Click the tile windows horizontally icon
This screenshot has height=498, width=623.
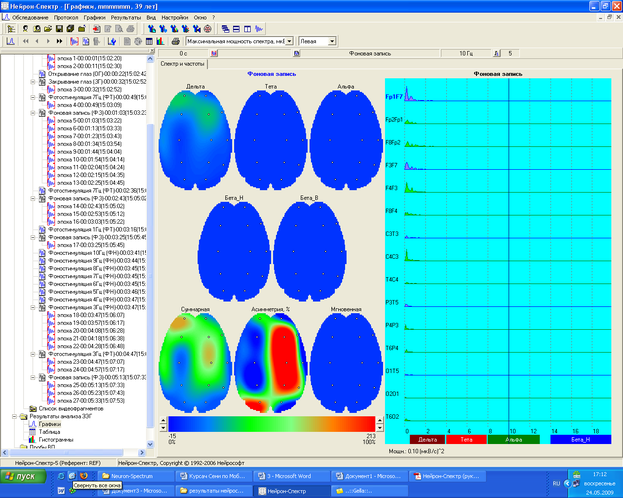coord(236,29)
